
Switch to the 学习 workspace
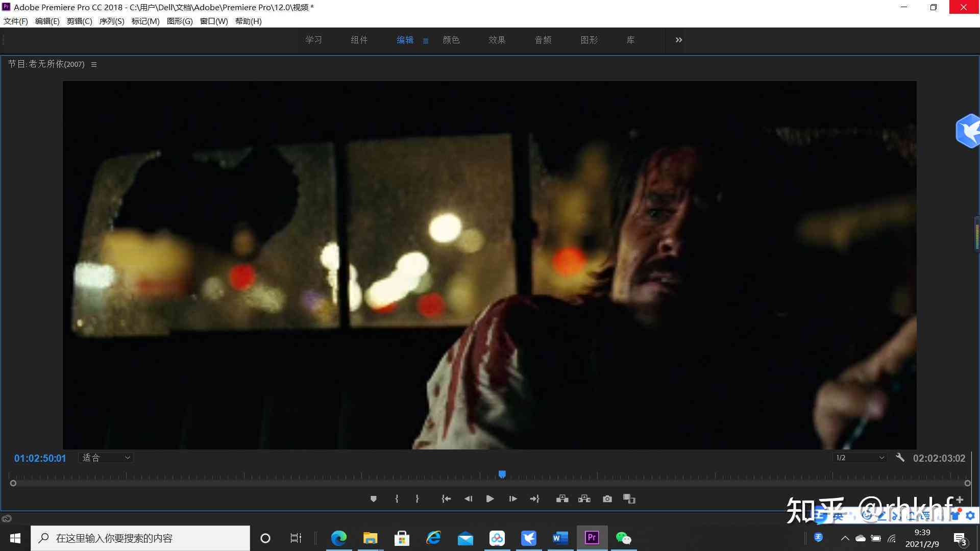[313, 40]
